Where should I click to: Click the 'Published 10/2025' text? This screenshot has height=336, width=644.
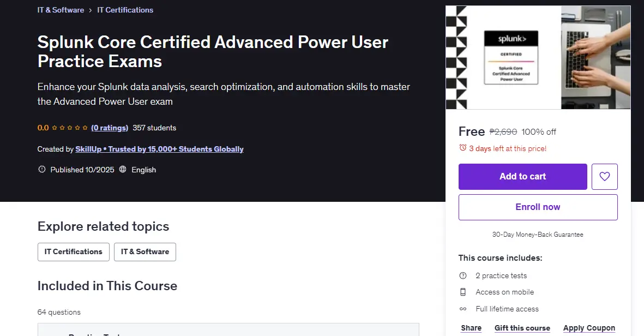pyautogui.click(x=82, y=170)
